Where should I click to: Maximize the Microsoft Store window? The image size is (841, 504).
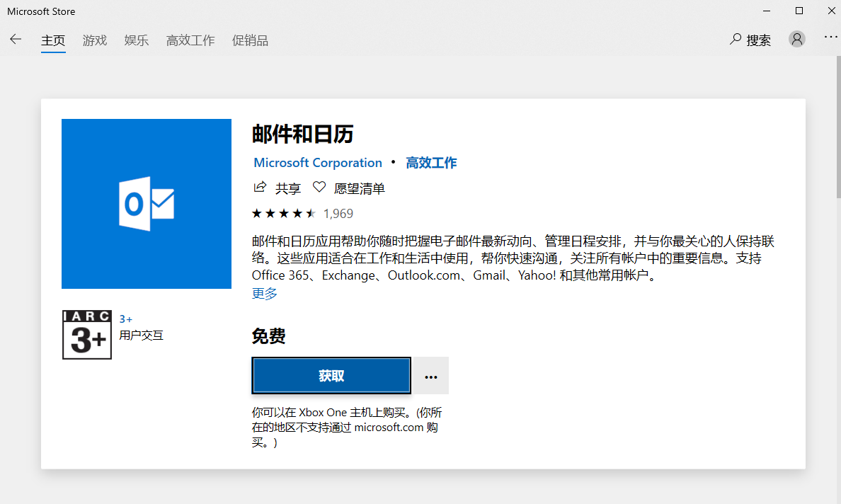click(x=799, y=11)
